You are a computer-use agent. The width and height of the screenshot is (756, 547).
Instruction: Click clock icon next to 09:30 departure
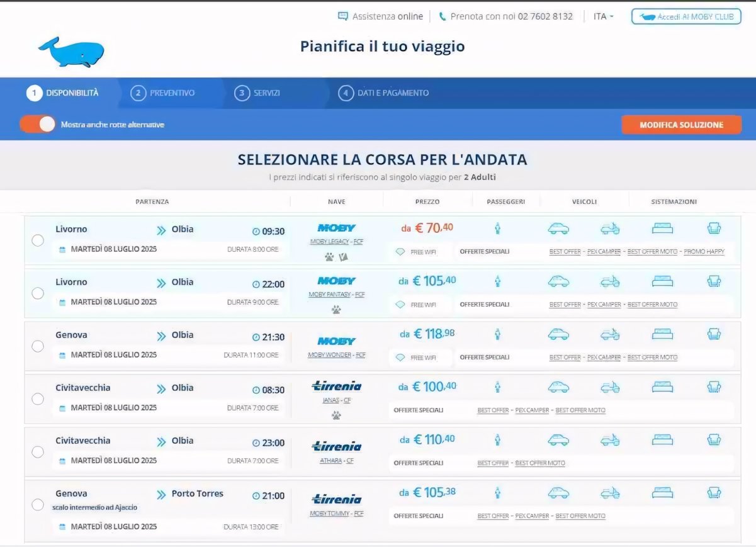(256, 231)
